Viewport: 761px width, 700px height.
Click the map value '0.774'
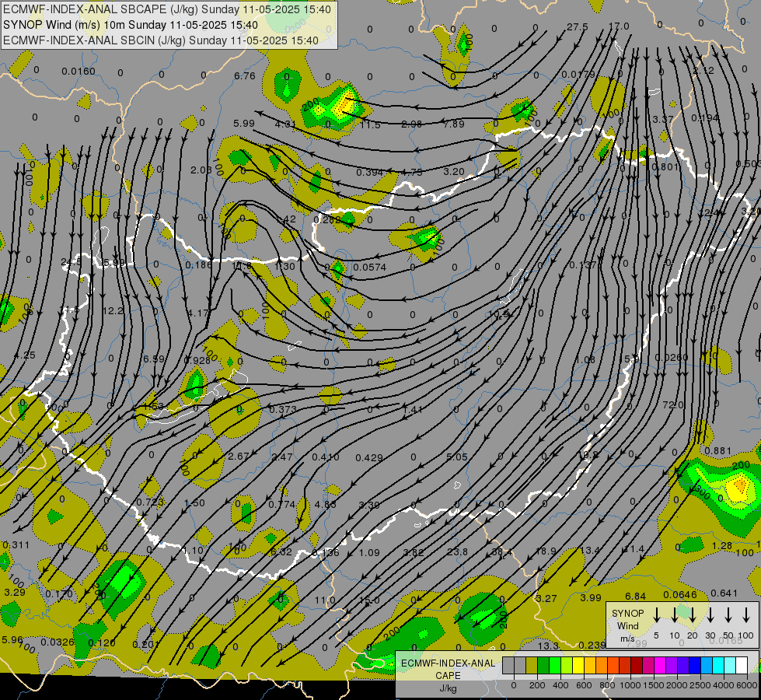coord(282,505)
